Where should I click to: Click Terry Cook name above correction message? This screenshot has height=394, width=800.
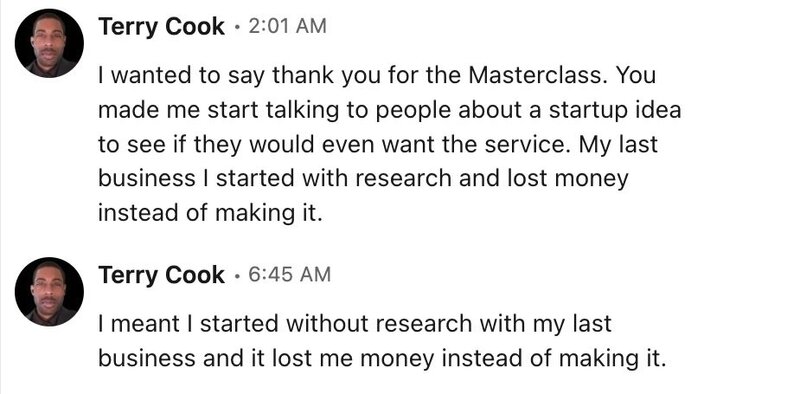pyautogui.click(x=161, y=276)
